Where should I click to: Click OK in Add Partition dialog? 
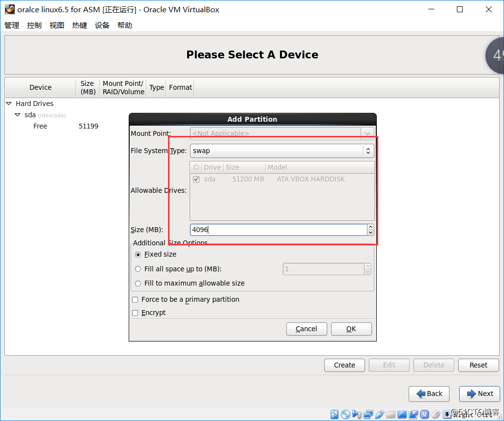pyautogui.click(x=351, y=329)
